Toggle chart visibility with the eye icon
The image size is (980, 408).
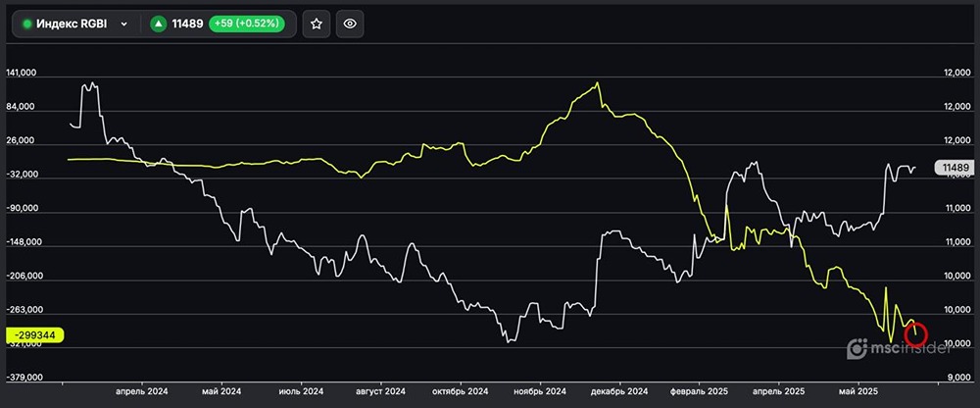click(350, 25)
